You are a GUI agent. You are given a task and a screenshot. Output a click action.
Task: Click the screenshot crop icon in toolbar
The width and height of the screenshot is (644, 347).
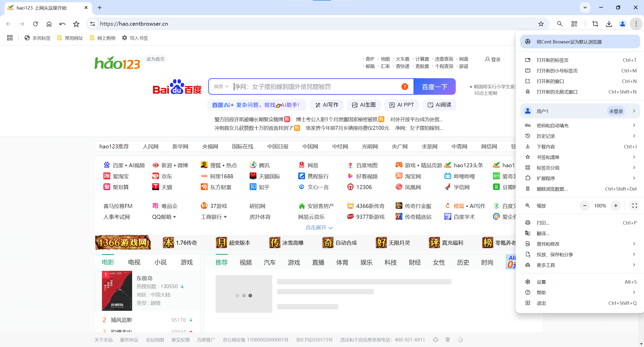pos(595,24)
